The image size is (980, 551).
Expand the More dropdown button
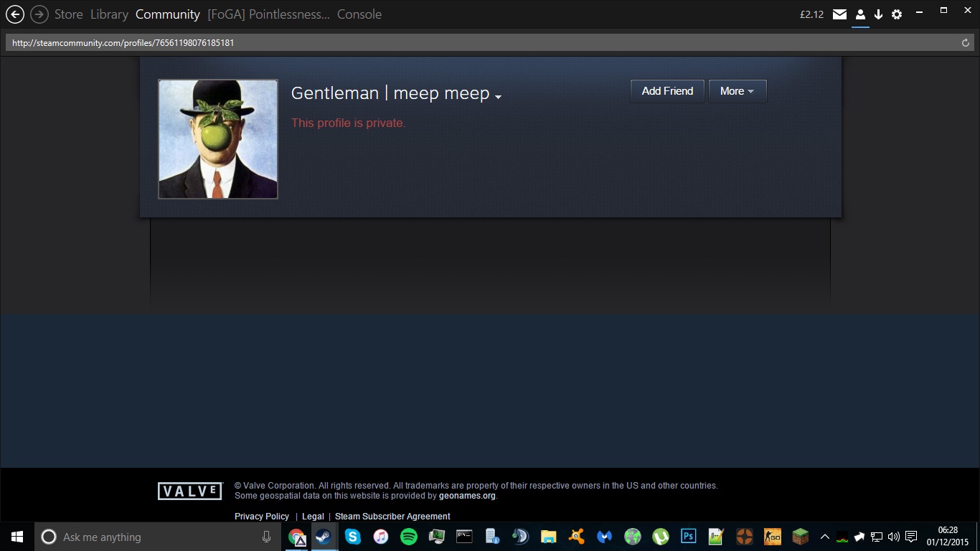[738, 91]
